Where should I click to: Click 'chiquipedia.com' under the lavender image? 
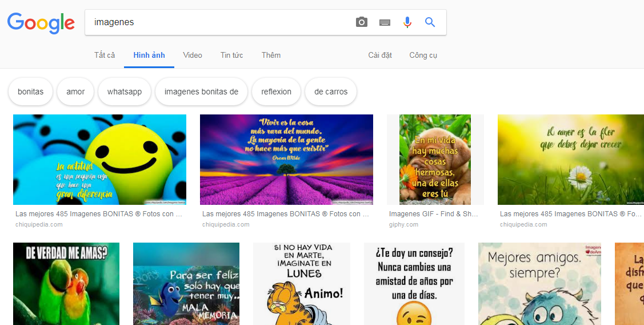tap(226, 225)
